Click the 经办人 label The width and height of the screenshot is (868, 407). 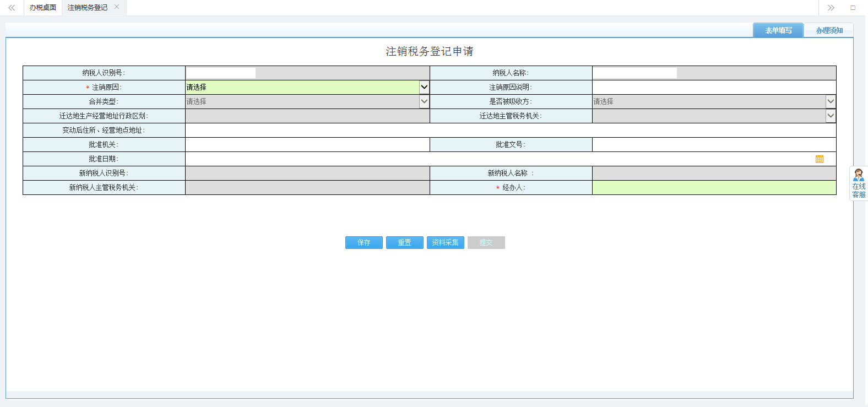click(514, 187)
